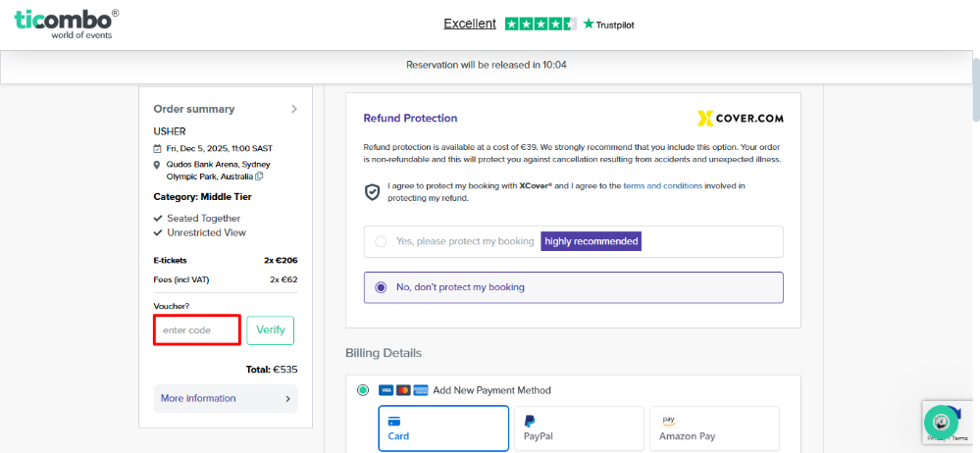Image resolution: width=980 pixels, height=453 pixels.
Task: Focus the voucher enter code field
Action: coord(197,329)
